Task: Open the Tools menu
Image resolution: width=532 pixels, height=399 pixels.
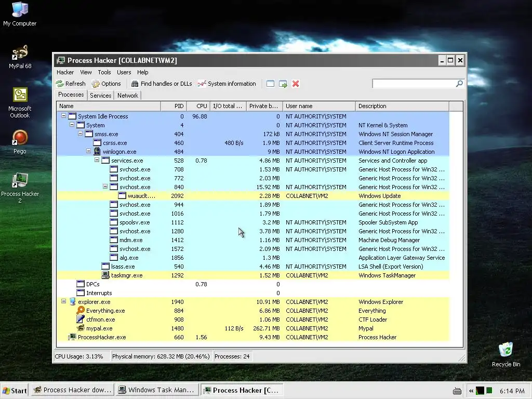Action: (104, 72)
